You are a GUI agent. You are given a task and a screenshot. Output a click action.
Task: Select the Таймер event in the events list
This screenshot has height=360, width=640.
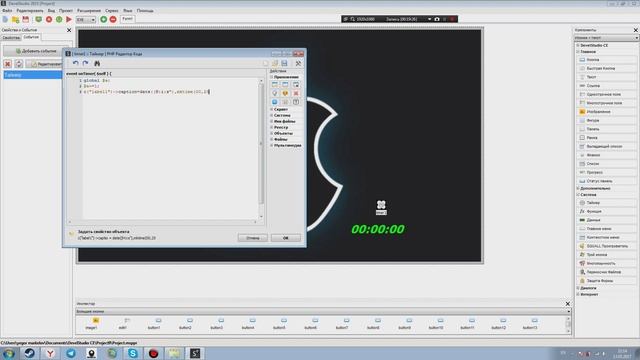point(33,75)
